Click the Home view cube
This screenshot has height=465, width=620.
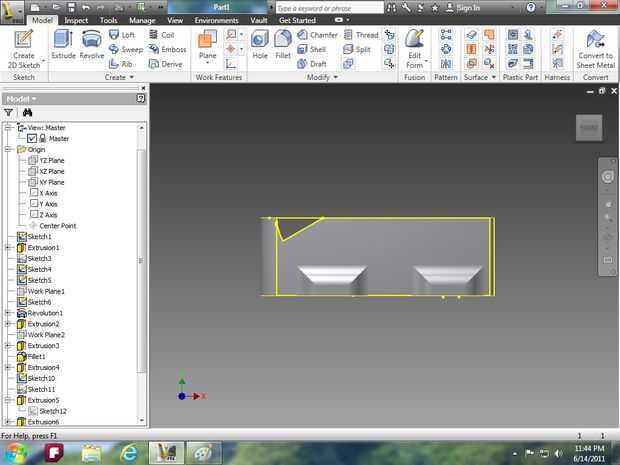click(589, 127)
